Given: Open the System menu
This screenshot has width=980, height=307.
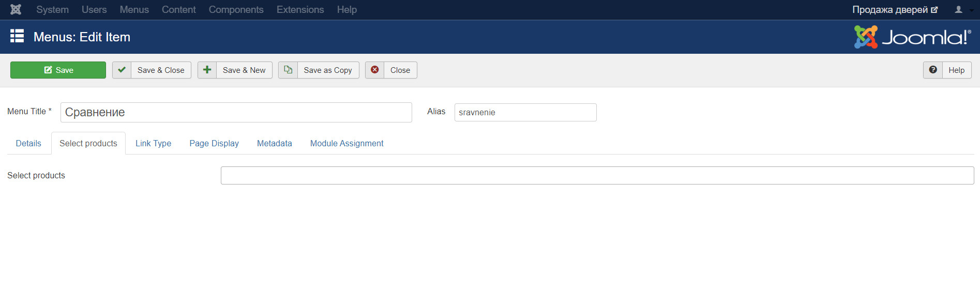Looking at the screenshot, I should coord(52,9).
